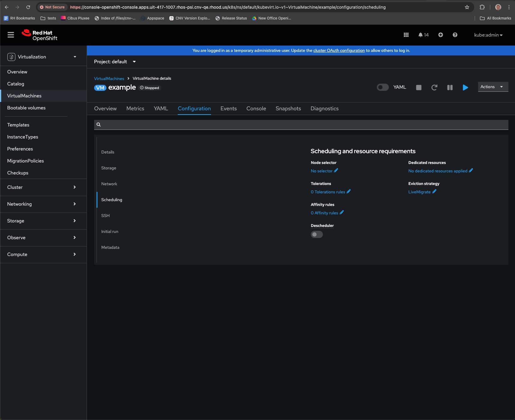Click the Restart VM icon

pos(434,88)
